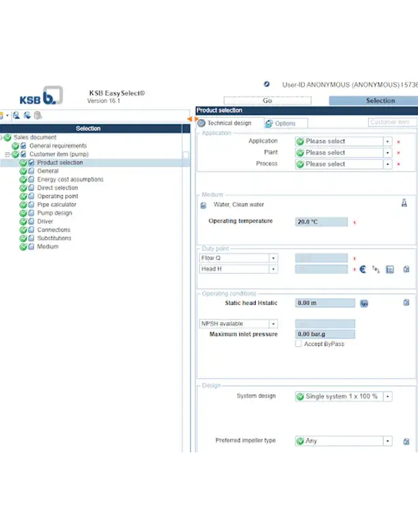Tick the empty checkbox right of Customer item row
This screenshot has height=532, width=418.
point(186,155)
